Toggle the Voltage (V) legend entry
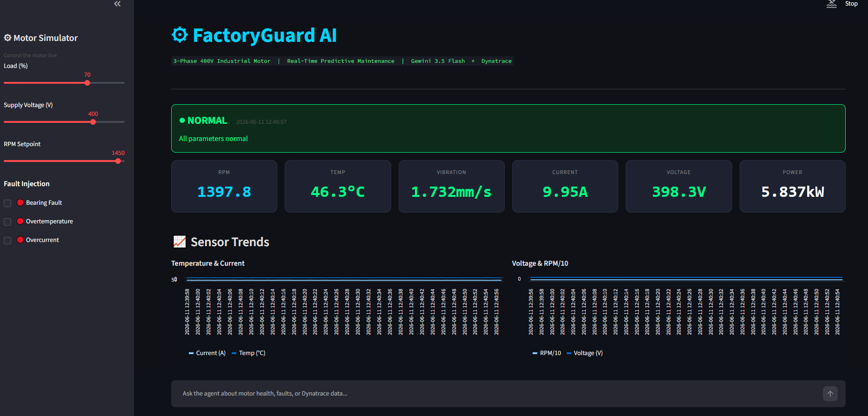Screen dimensions: 868x416 click(585, 353)
